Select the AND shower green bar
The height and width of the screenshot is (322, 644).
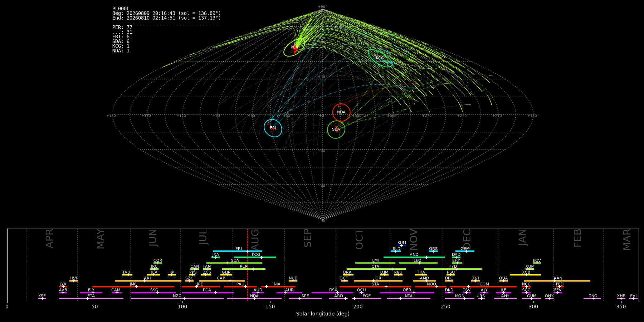[x=414, y=257]
